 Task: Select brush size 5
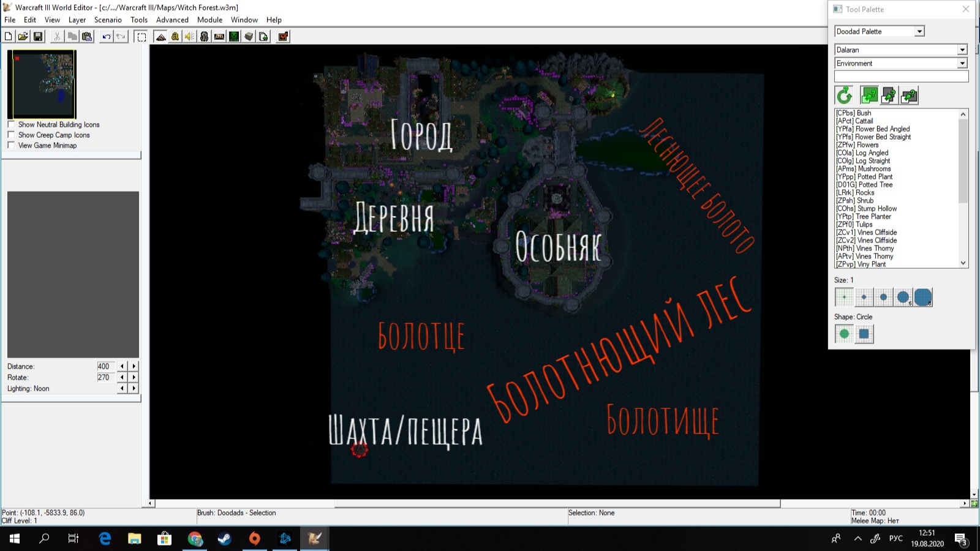[903, 297]
